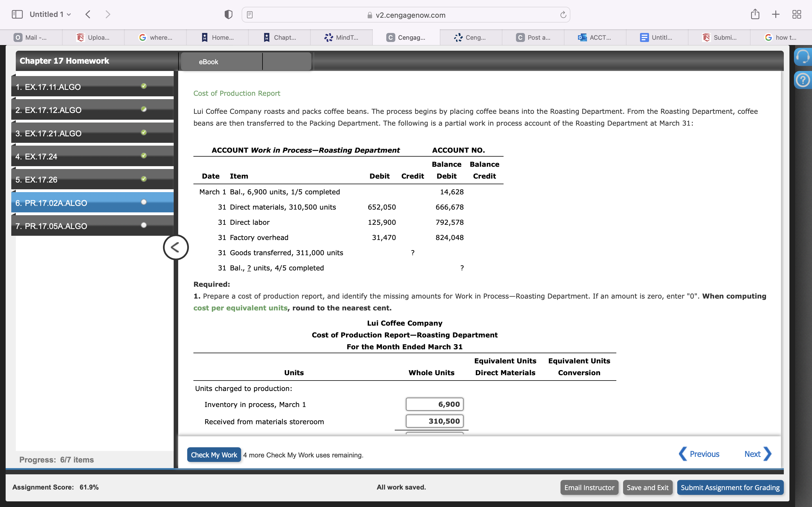Click the reader view page icon
Screen dimensions: 812x507
coord(250,15)
